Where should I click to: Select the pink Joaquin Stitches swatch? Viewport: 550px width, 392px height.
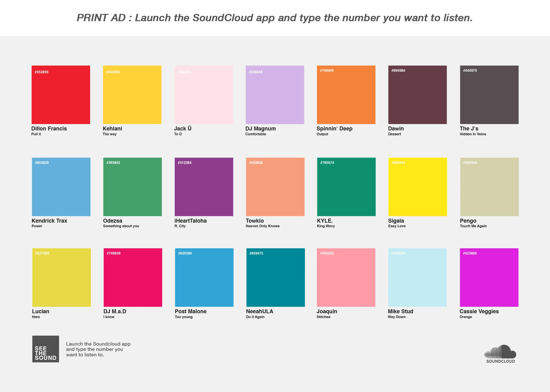click(x=346, y=278)
